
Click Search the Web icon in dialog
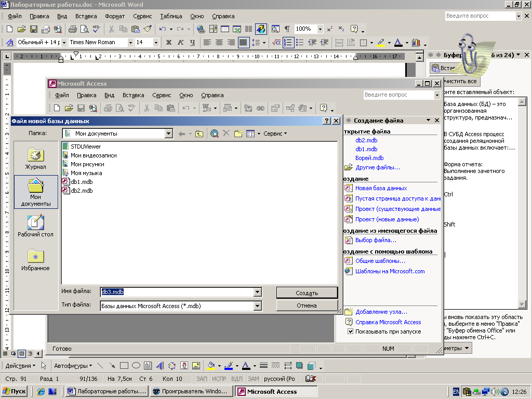click(x=215, y=134)
